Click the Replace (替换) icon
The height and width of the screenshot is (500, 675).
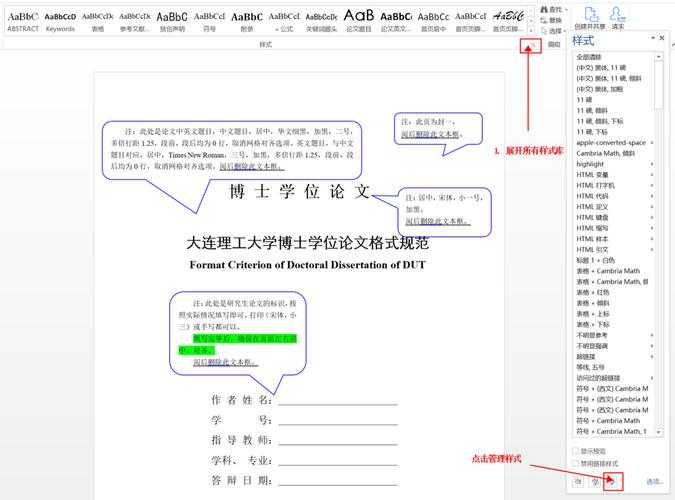click(544, 20)
